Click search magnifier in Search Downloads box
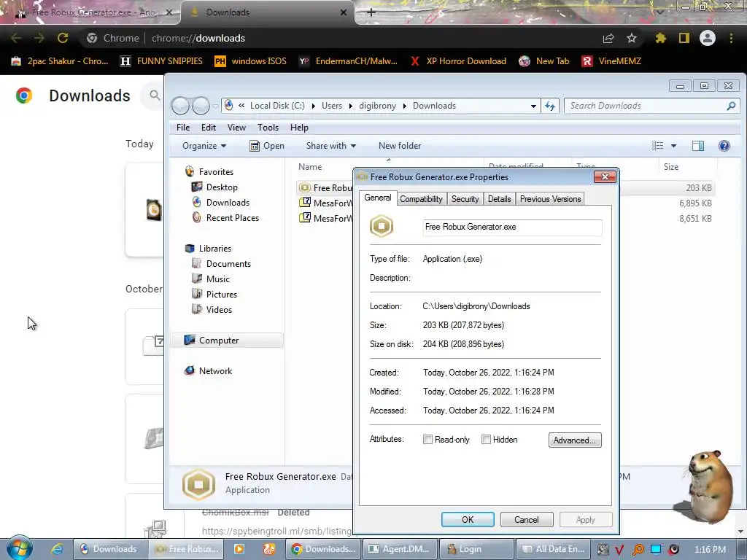The width and height of the screenshot is (747, 560). (x=731, y=106)
